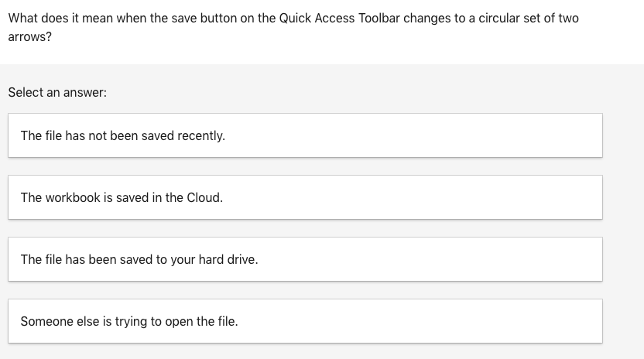Pick "The file has been saved to your hard drive."

pos(305,259)
